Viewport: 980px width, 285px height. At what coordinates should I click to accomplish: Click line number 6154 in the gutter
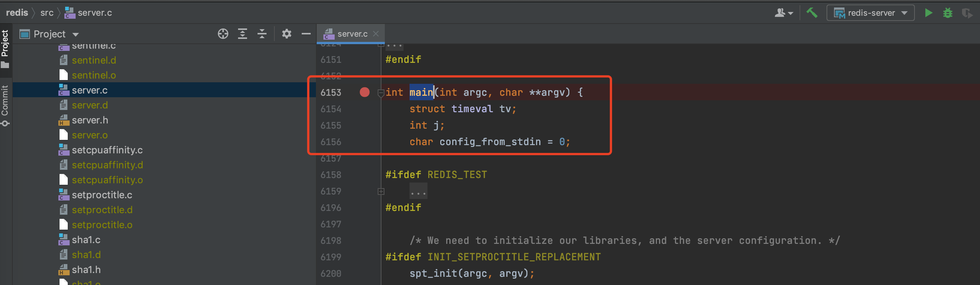pyautogui.click(x=331, y=109)
